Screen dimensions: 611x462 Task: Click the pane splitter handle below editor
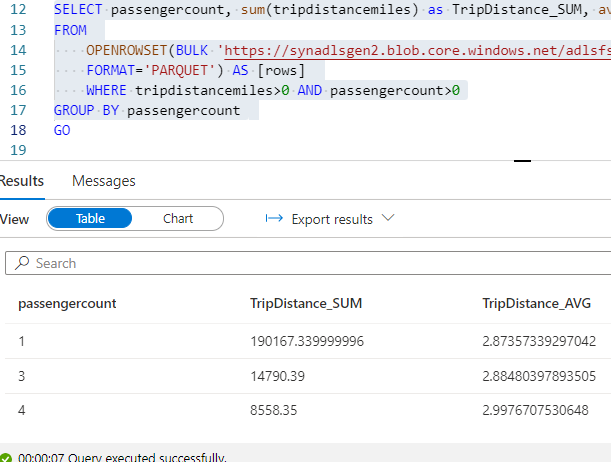coord(522,160)
